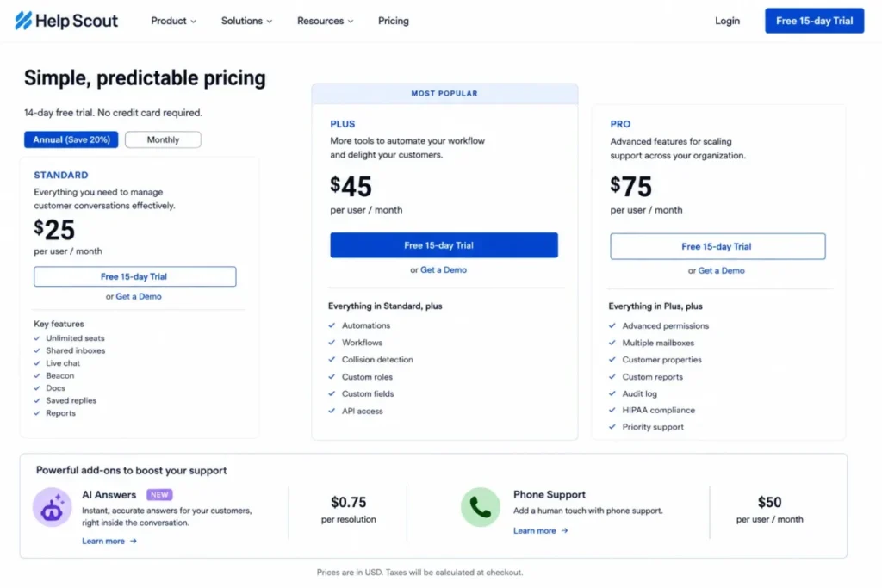Viewport: 882px width, 588px height.
Task: Click the NEW badge beside AI Answers
Action: point(159,495)
